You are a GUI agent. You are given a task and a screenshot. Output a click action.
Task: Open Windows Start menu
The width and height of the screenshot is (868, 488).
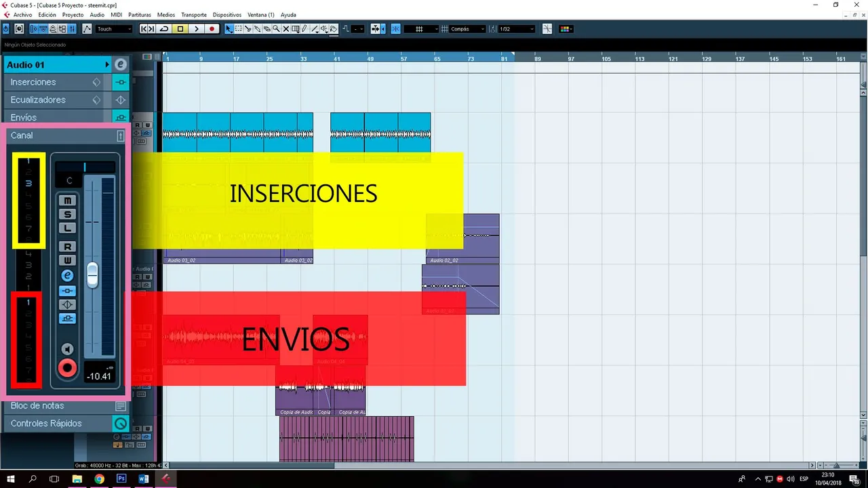pyautogui.click(x=11, y=479)
